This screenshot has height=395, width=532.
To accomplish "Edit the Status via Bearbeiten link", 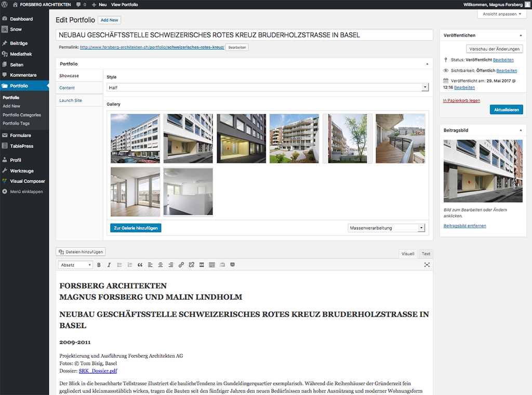I will click(x=503, y=60).
